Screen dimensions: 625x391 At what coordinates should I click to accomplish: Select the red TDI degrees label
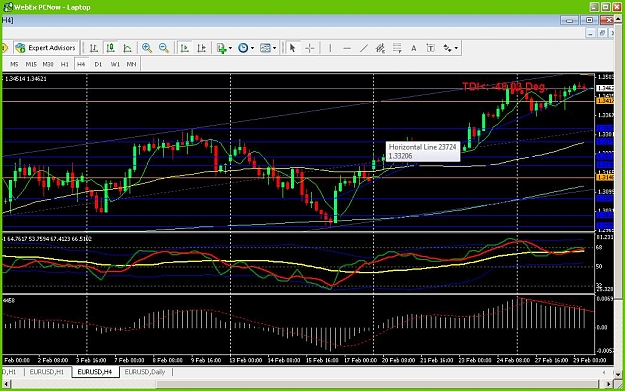pos(504,86)
